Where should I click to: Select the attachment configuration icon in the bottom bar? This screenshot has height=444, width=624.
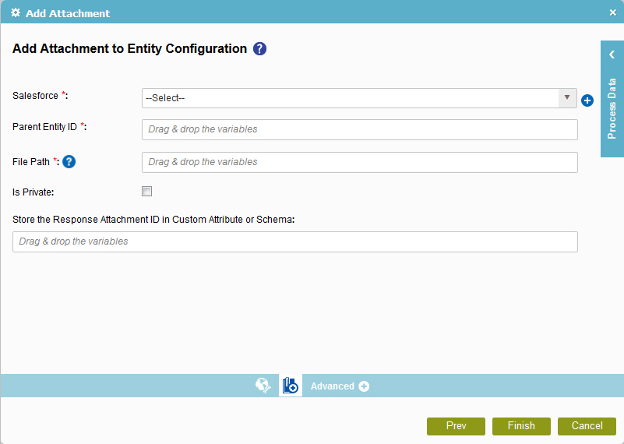pyautogui.click(x=290, y=386)
